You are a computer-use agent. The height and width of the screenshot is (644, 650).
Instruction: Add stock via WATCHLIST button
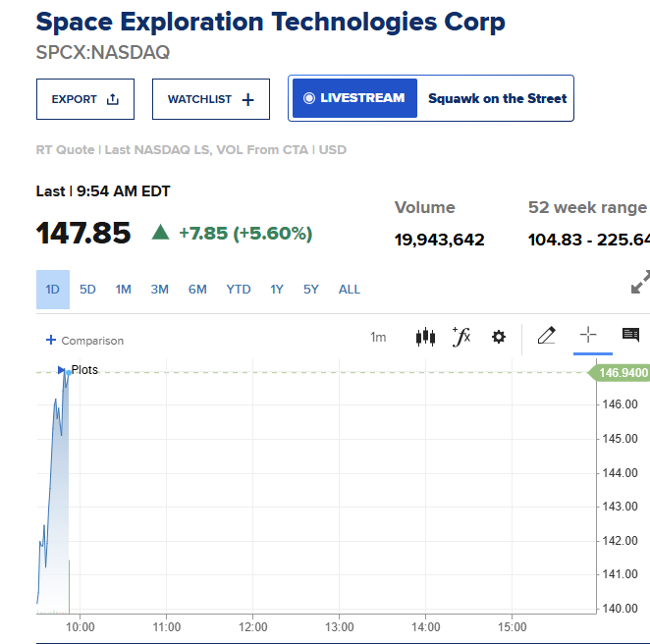pyautogui.click(x=211, y=99)
